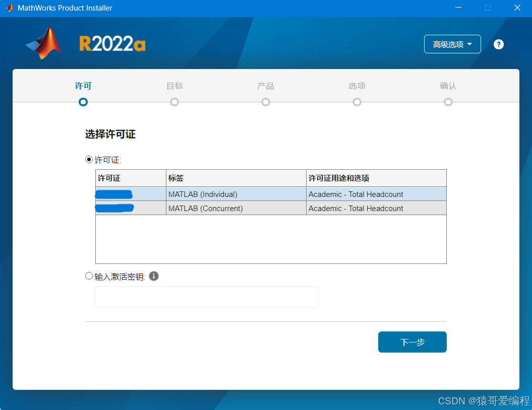Click Academic - Total Headcount in Concurrent row
This screenshot has height=410, width=532.
click(x=356, y=209)
